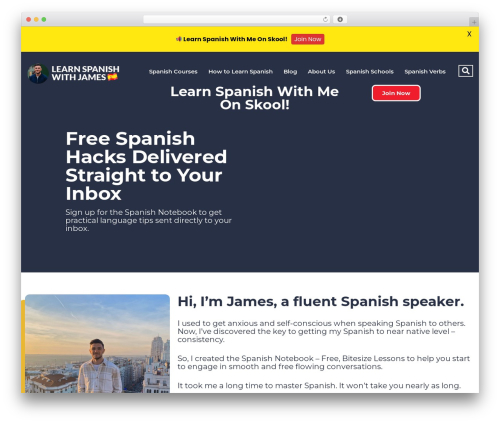Click the red Join Now header button
The image size is (500, 423).
396,93
